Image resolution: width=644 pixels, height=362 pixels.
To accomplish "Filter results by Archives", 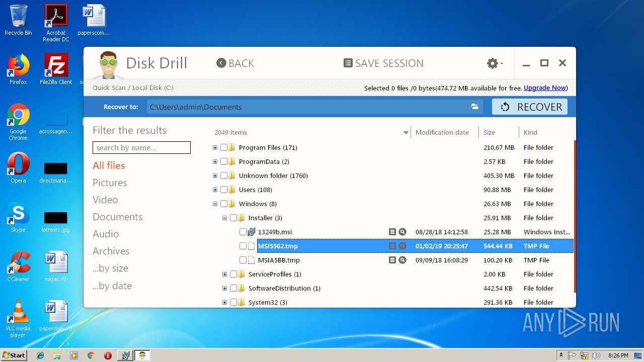I will click(111, 251).
